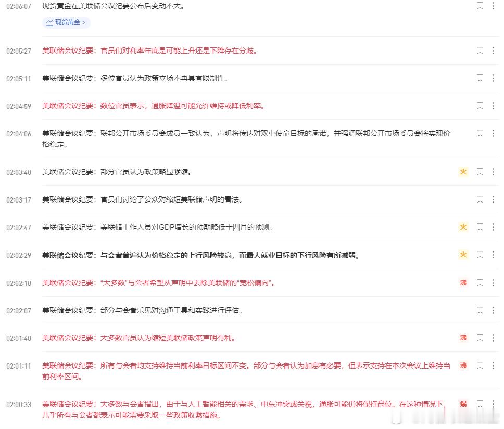Open headline 所有与会者均支持维持当前利率目标区间不变
Screen dimensions: 504x429
[246, 371]
